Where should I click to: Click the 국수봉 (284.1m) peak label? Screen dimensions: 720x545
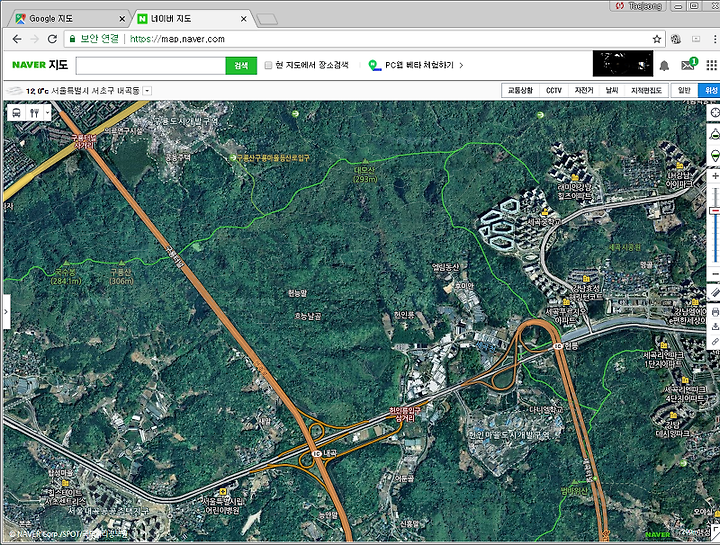pos(66,276)
